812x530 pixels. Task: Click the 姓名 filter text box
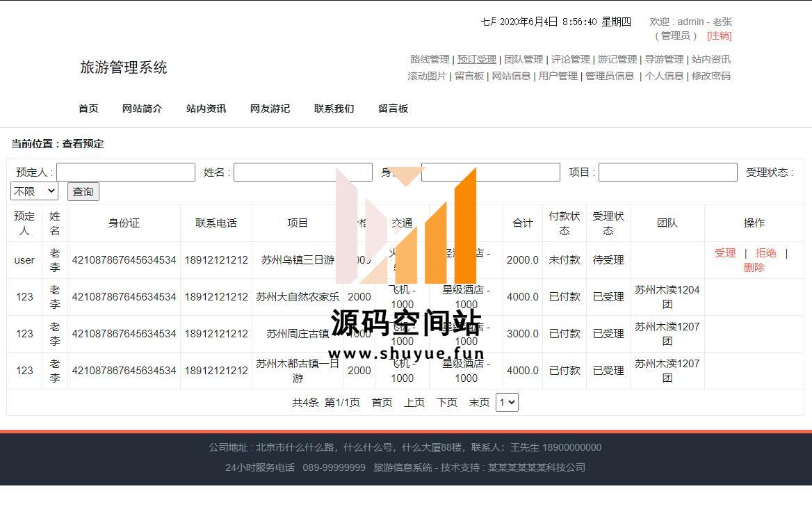(x=302, y=172)
